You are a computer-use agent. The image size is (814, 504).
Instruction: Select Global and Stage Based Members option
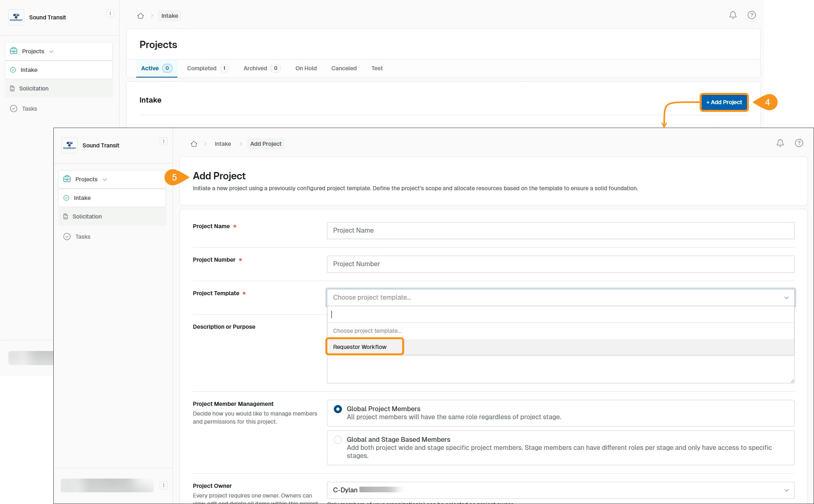[338, 440]
